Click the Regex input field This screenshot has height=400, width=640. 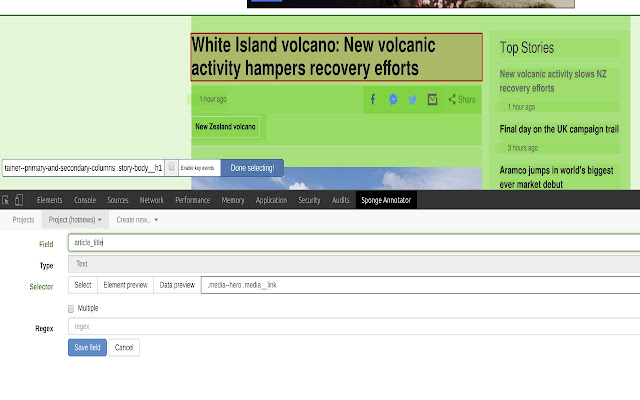click(354, 327)
